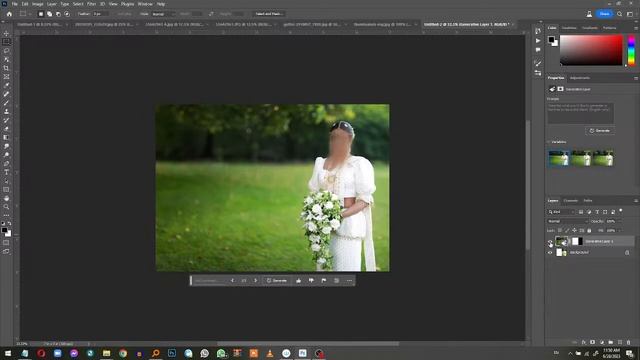The height and width of the screenshot is (360, 640).
Task: Open the Color panel flyout menu
Action: pos(636,28)
